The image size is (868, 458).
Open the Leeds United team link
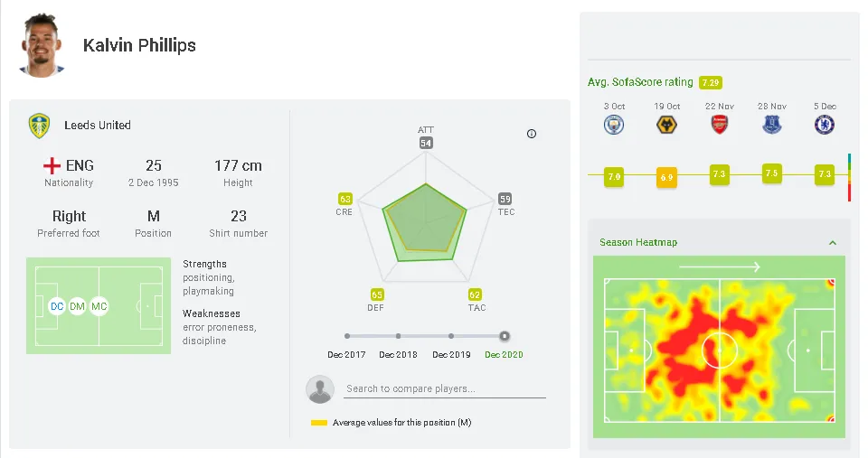click(x=98, y=126)
